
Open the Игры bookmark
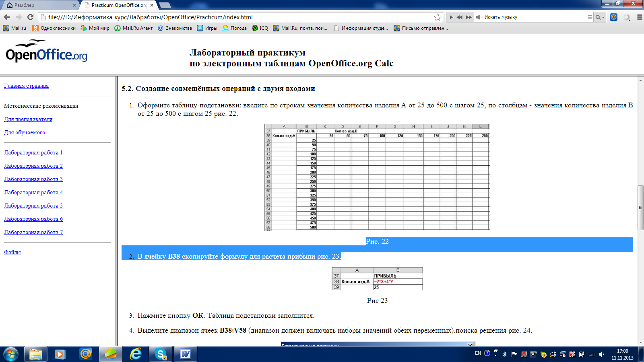point(207,28)
